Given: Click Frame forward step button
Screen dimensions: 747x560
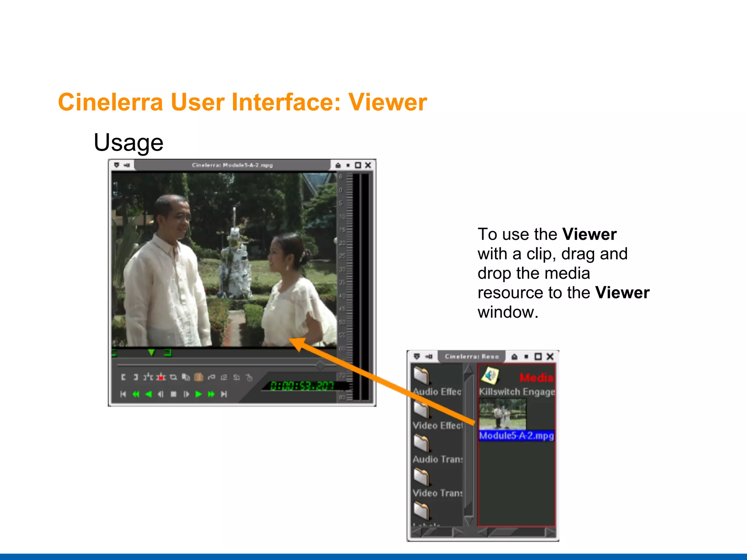Looking at the screenshot, I should (x=186, y=394).
